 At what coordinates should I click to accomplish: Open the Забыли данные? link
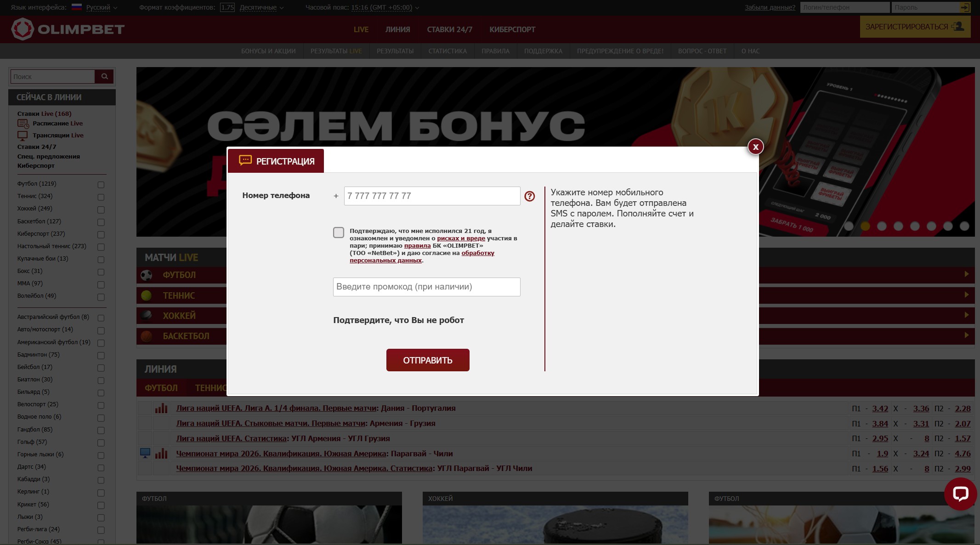[x=770, y=7]
